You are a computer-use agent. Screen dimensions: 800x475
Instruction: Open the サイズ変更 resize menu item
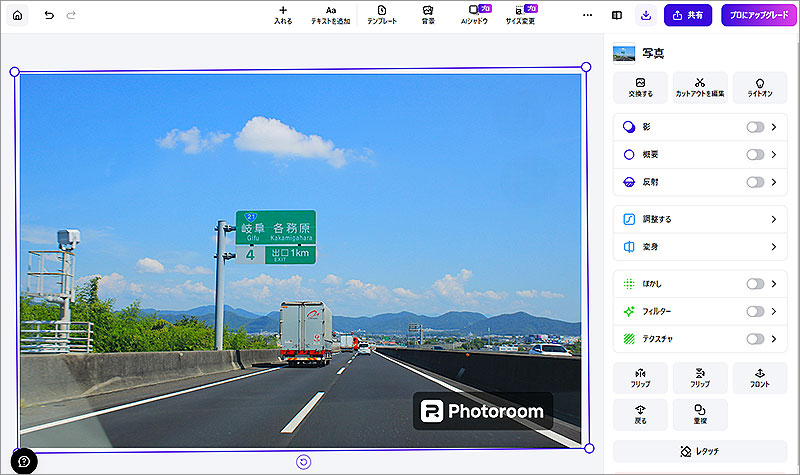pos(520,14)
